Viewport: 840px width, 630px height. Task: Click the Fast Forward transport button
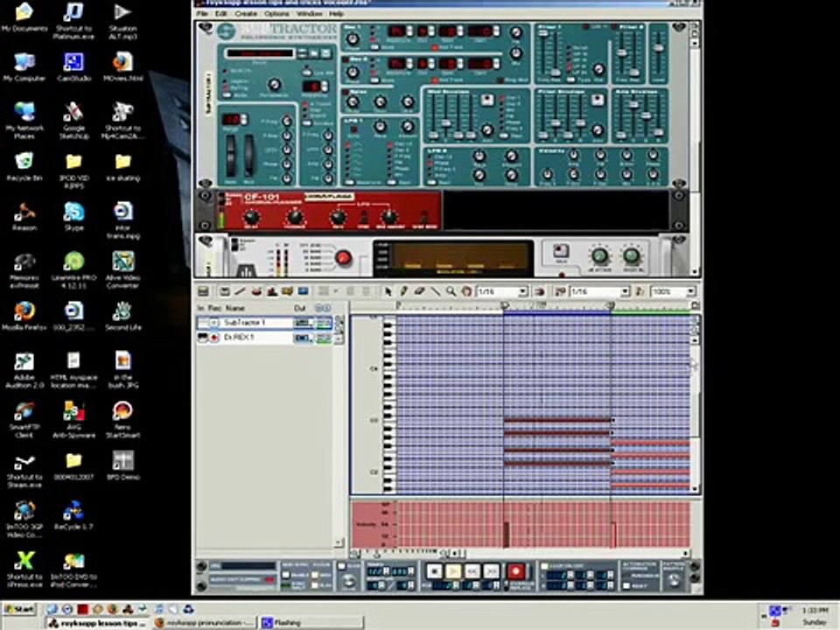point(491,571)
